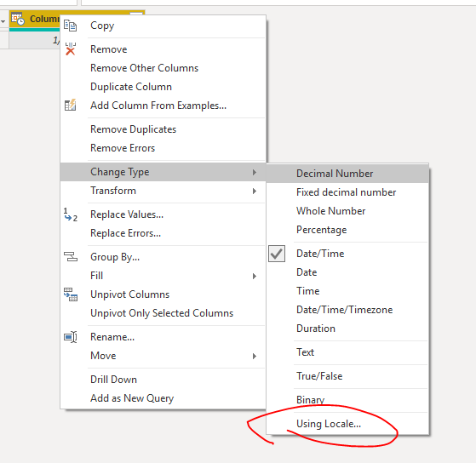Select the Time type option
This screenshot has width=476, height=463.
pos(347,291)
